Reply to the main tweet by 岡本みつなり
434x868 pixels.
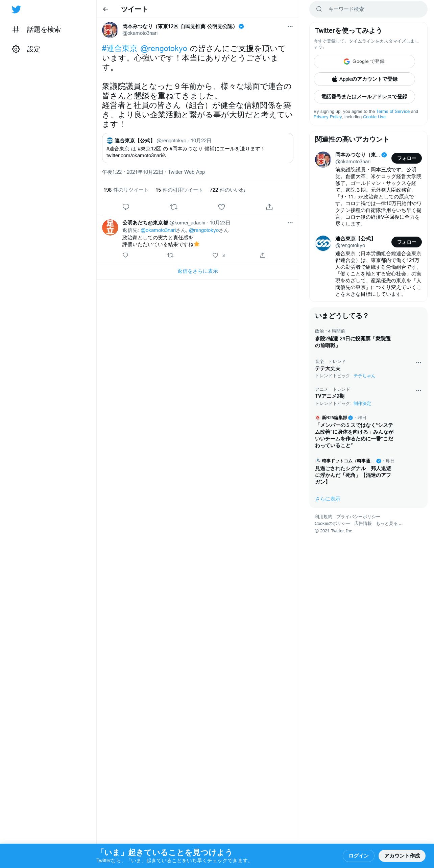pos(126,207)
